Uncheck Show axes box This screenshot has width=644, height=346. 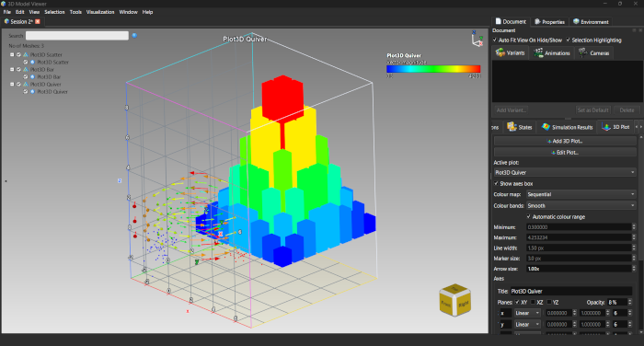497,183
